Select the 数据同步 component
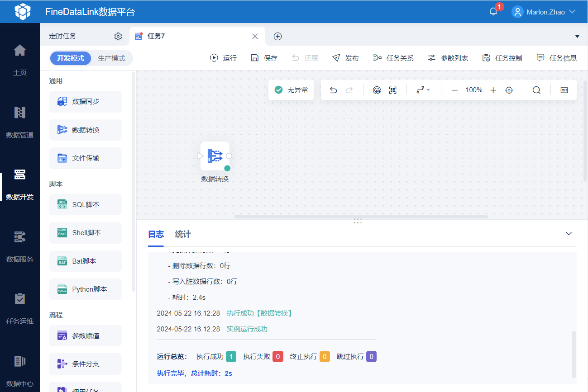588x392 pixels. tap(86, 102)
